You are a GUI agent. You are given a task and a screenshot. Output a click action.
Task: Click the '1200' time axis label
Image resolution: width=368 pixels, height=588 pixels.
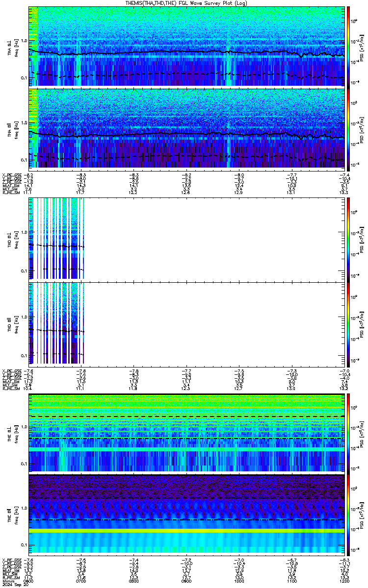coord(345,581)
